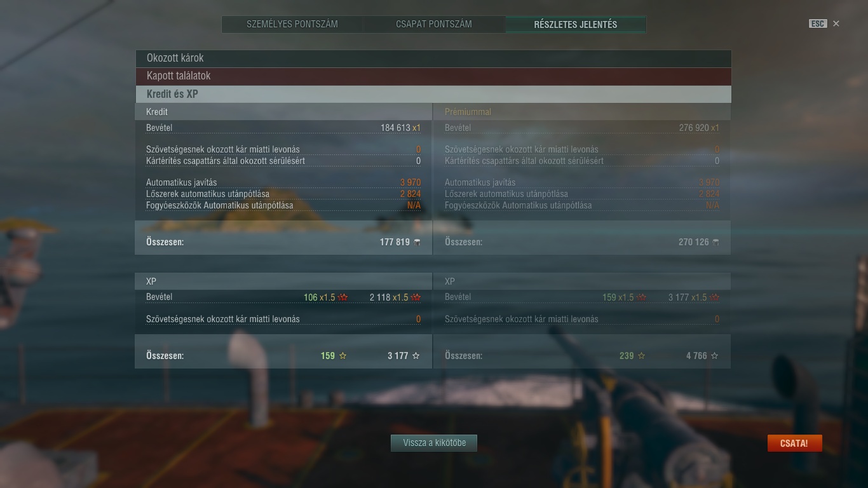Click the red star icon next to 106 x1.5
868x488 pixels.
click(343, 297)
